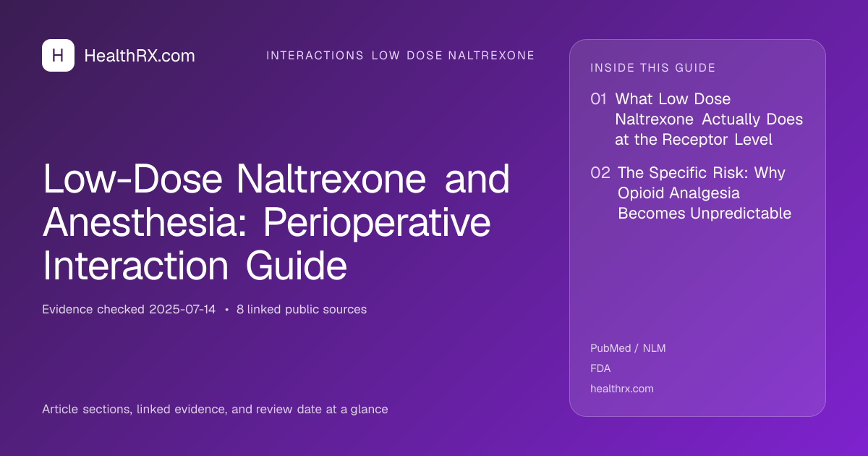Click the HealthRX H logo icon

pyautogui.click(x=58, y=56)
